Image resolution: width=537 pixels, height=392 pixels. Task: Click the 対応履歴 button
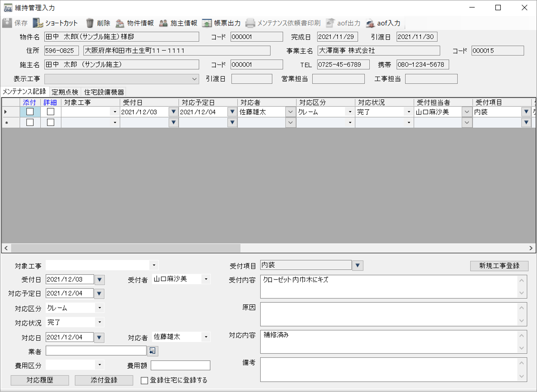click(x=40, y=380)
